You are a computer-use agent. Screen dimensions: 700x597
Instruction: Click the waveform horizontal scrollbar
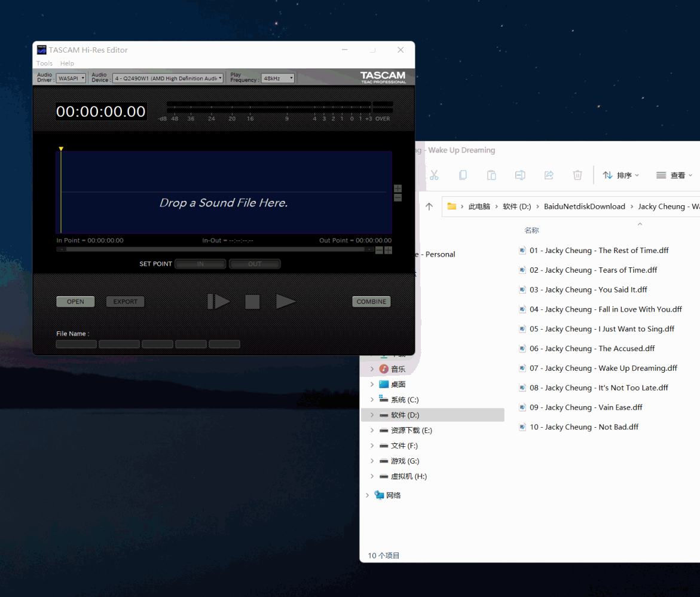[215, 249]
